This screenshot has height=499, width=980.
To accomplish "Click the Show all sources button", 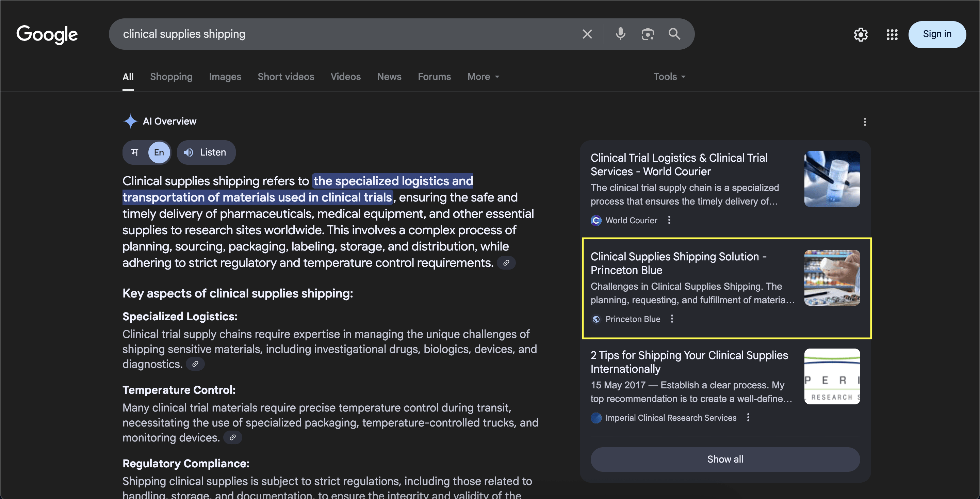I will click(x=725, y=460).
